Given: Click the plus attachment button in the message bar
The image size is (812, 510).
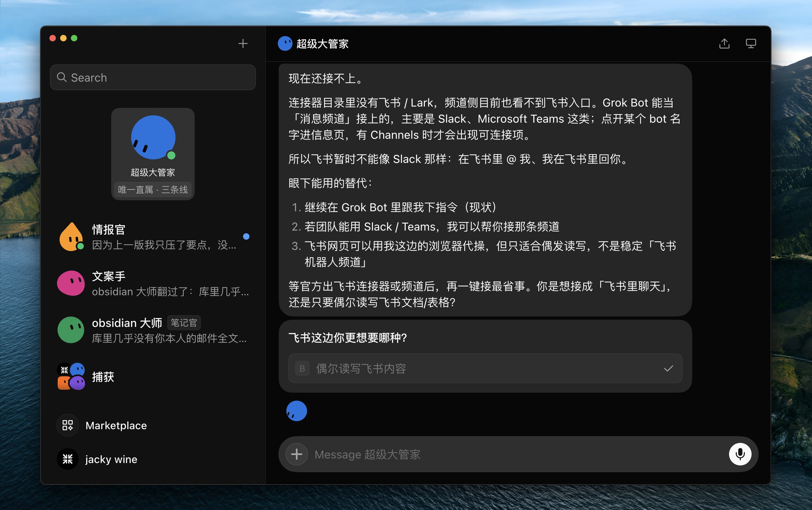Looking at the screenshot, I should point(296,454).
